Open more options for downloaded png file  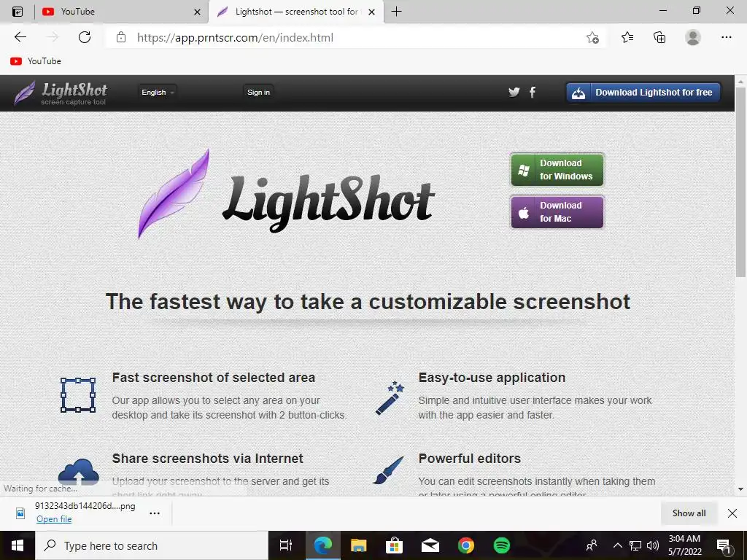[155, 513]
